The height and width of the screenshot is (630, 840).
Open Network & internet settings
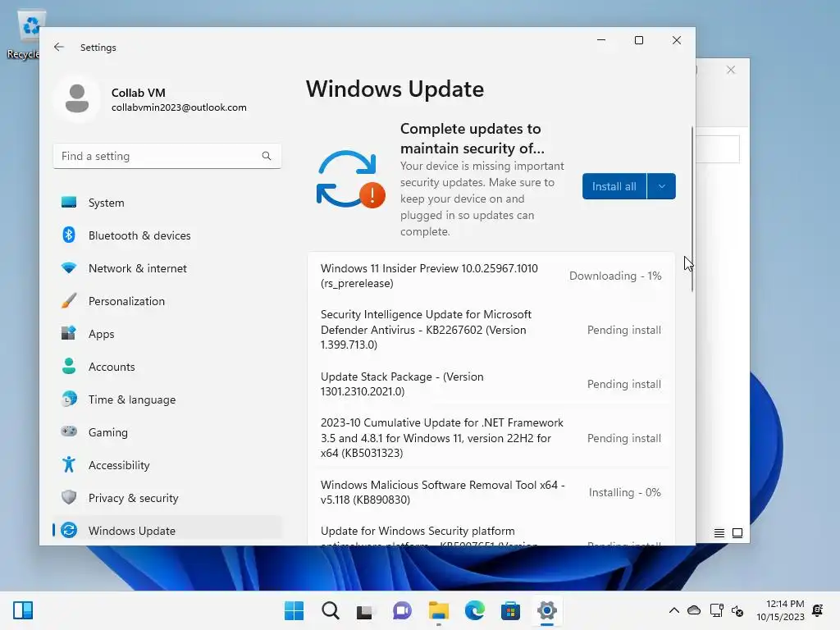pyautogui.click(x=167, y=268)
